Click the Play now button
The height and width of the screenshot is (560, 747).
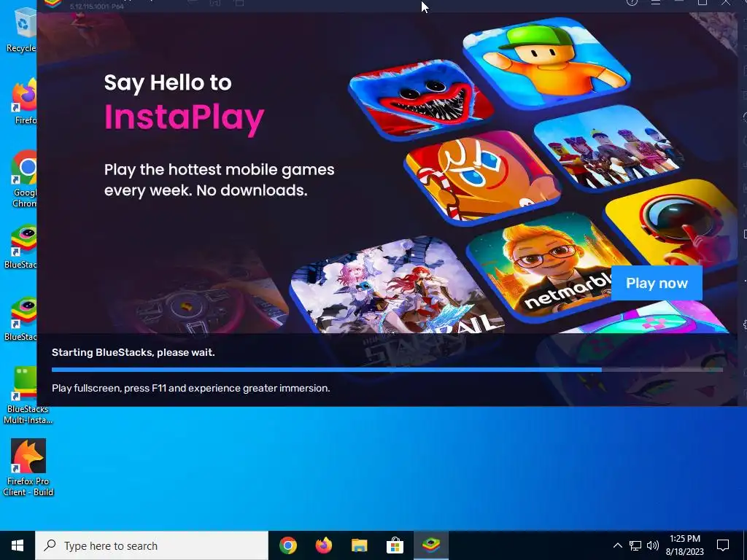coord(657,283)
